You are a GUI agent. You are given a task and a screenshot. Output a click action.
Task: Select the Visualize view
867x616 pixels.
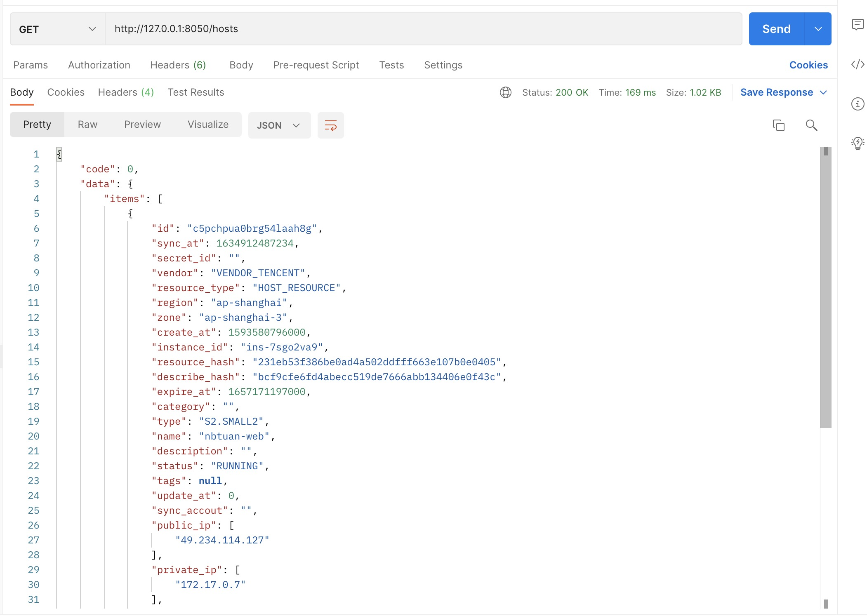click(x=208, y=125)
